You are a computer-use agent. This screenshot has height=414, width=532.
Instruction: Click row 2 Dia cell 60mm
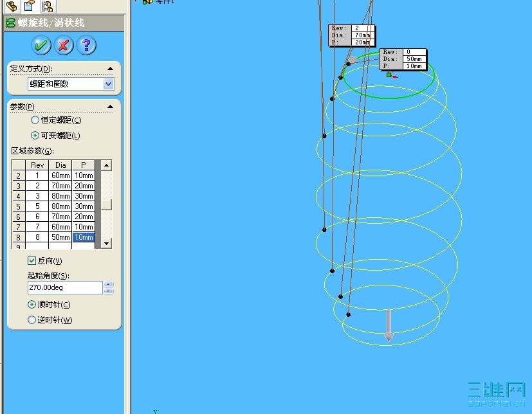tap(60, 175)
